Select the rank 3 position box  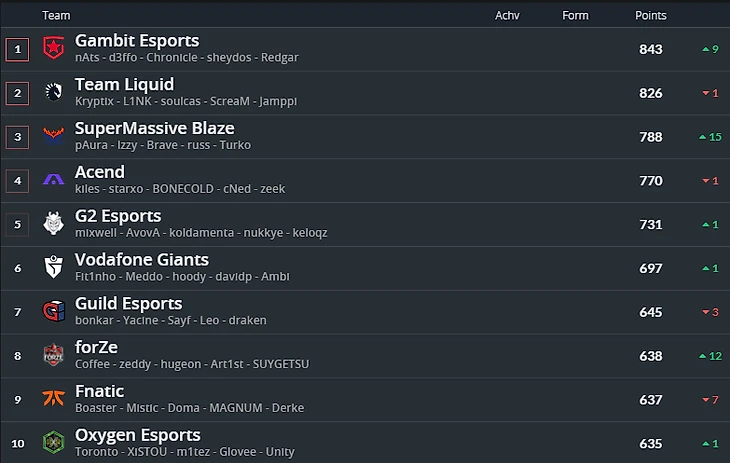click(x=17, y=137)
